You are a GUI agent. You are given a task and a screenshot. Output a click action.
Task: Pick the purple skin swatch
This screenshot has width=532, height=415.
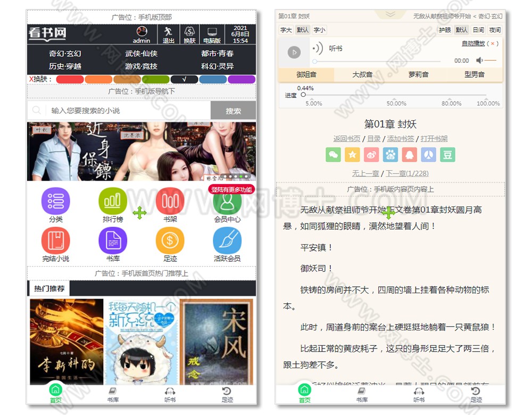(x=242, y=79)
